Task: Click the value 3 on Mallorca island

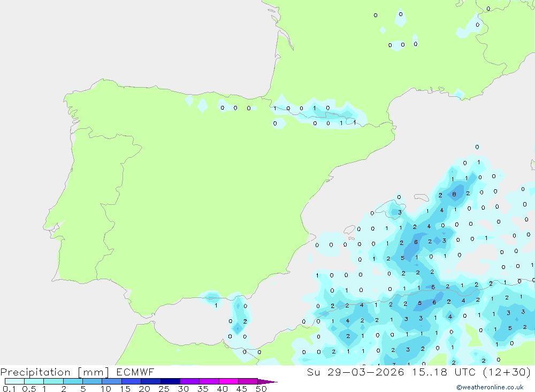Action: [x=400, y=212]
